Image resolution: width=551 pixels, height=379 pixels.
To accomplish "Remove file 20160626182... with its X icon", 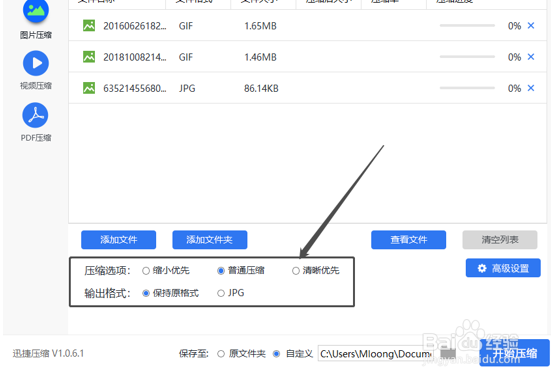I will pos(531,26).
